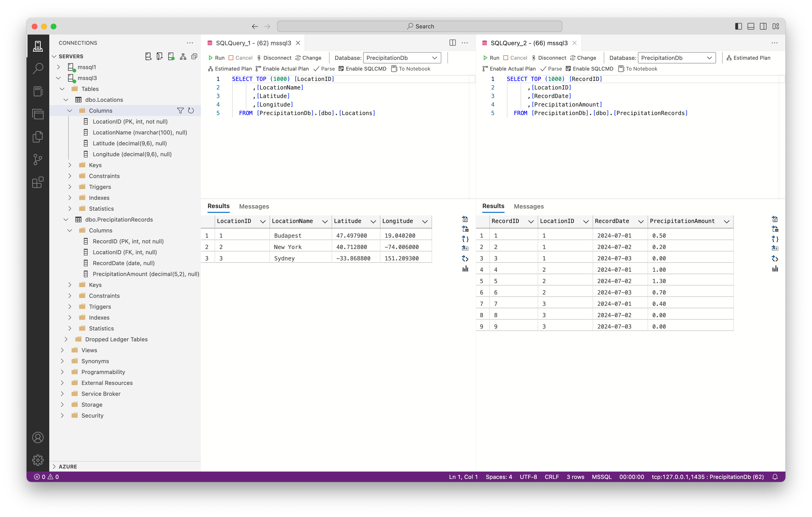Enable SQLCMD mode in SQLQuery_1 toolbar
The height and width of the screenshot is (517, 812).
[362, 69]
